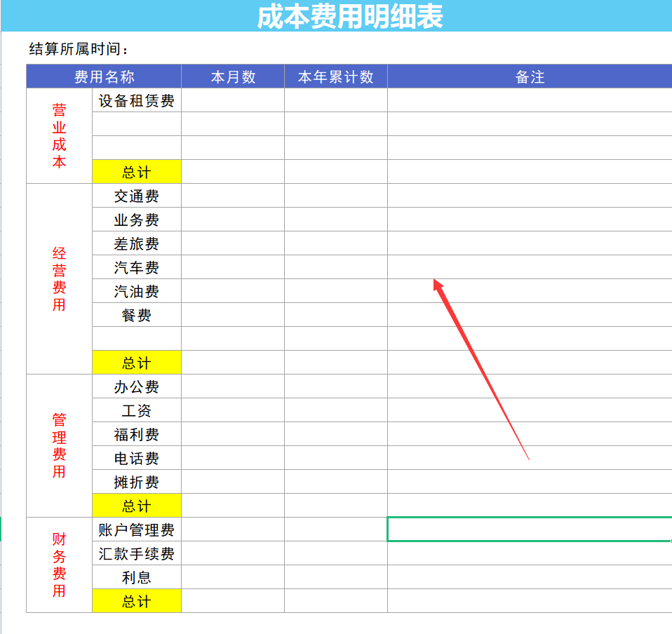Select the 汇款手续费 row label

tap(136, 553)
